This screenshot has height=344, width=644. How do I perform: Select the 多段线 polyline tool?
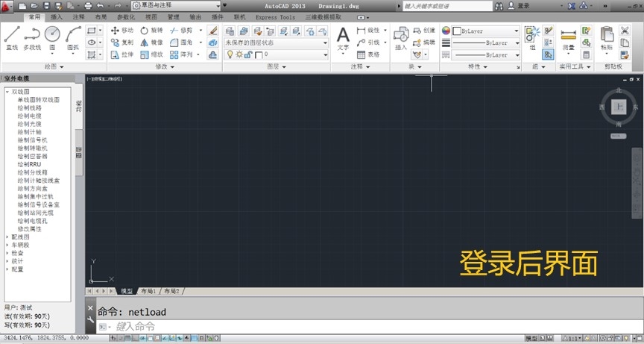pos(32,38)
